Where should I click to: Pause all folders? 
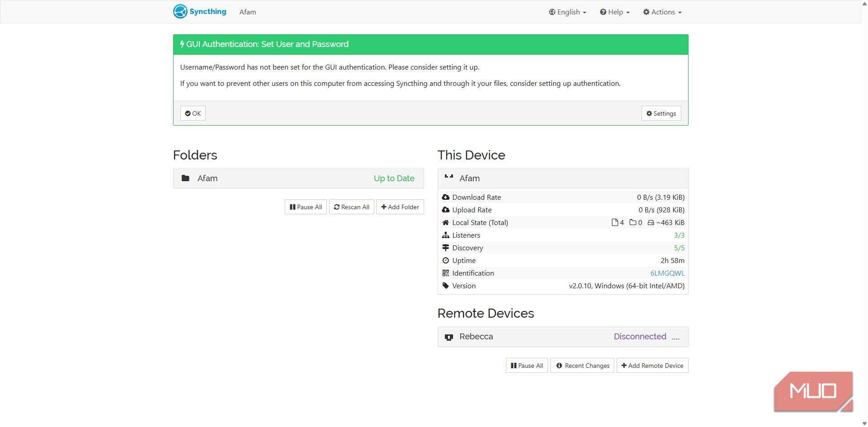tap(306, 207)
